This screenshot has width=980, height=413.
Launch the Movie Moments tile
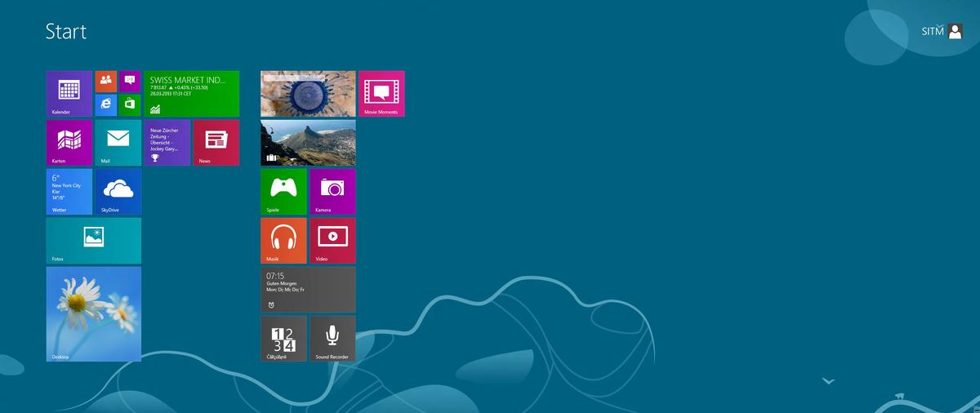[381, 94]
